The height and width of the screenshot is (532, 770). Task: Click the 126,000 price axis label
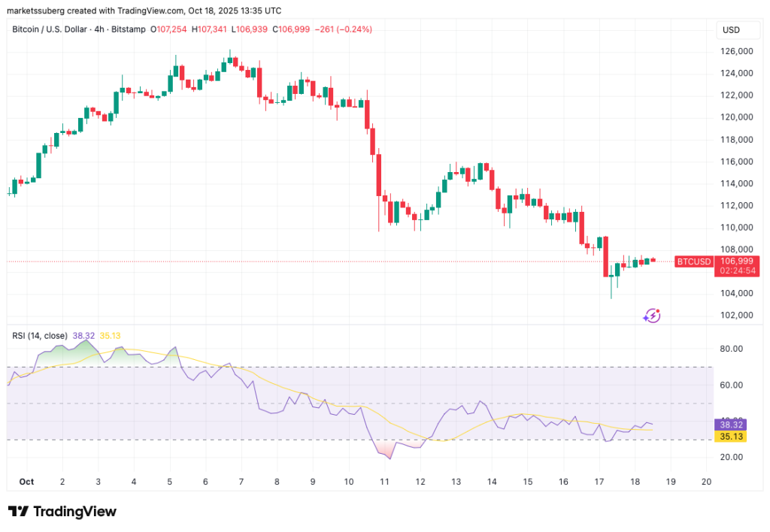tap(736, 51)
